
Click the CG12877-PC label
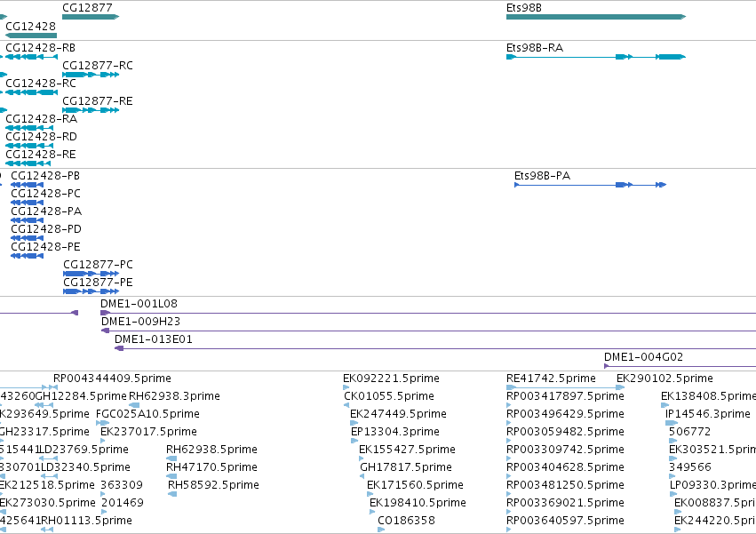[98, 265]
